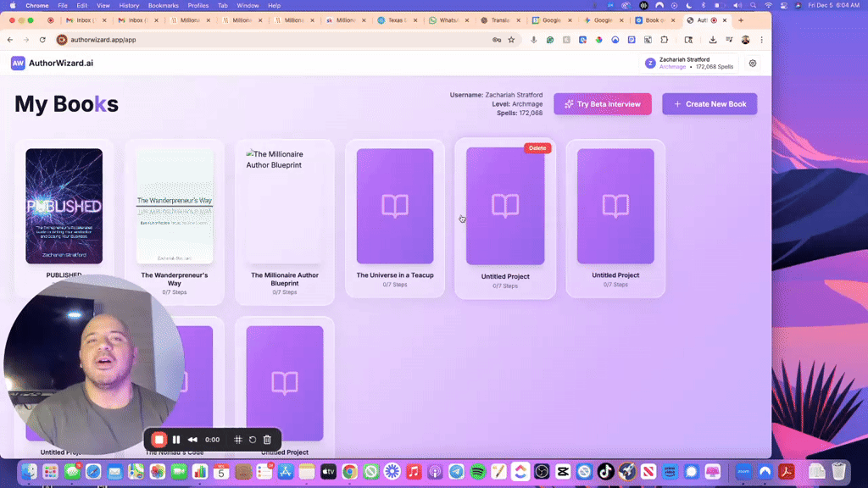This screenshot has width=868, height=488.
Task: Click Create New Book button
Action: 709,104
